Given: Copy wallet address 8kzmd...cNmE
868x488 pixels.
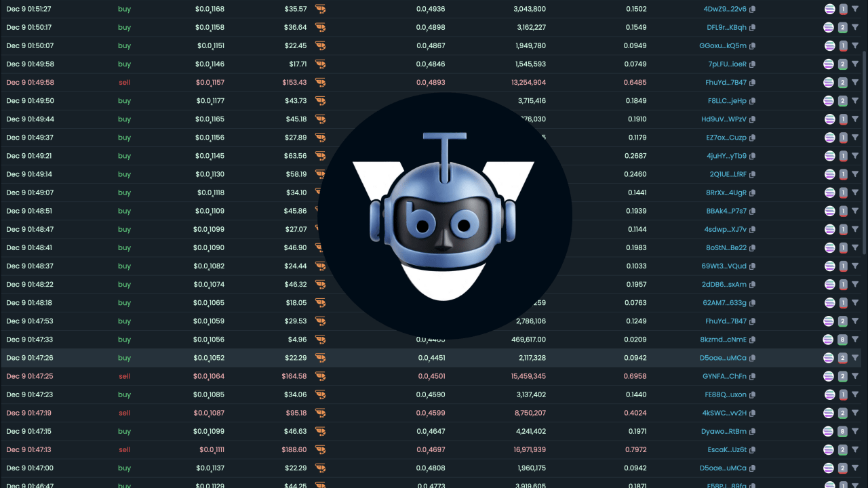Looking at the screenshot, I should [x=753, y=340].
